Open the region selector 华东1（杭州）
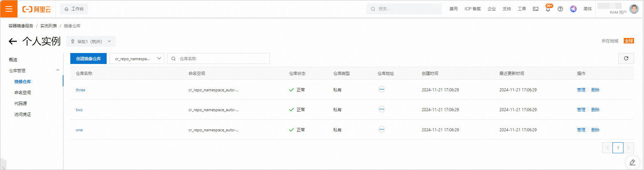 (x=91, y=41)
